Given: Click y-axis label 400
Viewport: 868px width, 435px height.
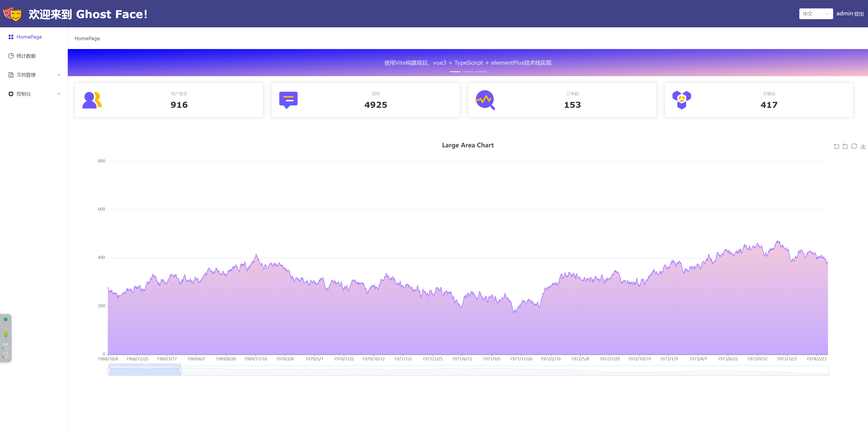Looking at the screenshot, I should [101, 258].
